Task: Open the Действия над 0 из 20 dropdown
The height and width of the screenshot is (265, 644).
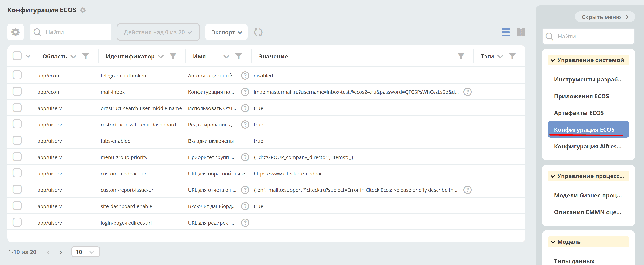Action: [158, 32]
